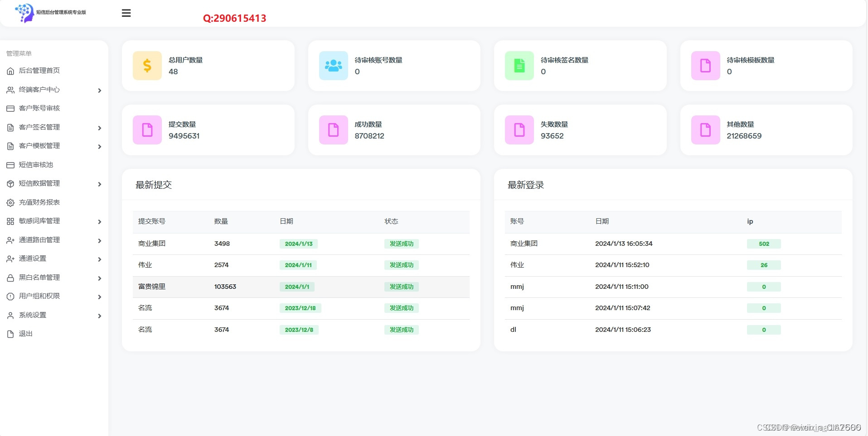Expand the 系统设置 chevron
This screenshot has width=868, height=436.
[100, 316]
